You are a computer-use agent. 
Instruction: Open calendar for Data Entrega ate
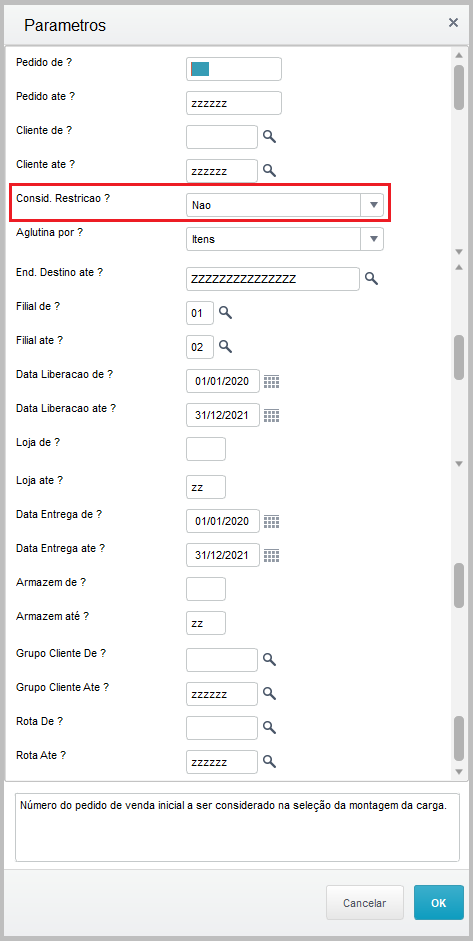point(272,555)
